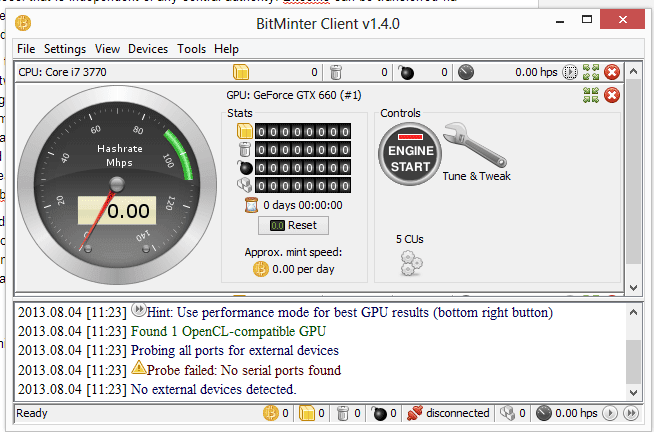Open the Settings menu
The image size is (654, 432).
click(65, 49)
